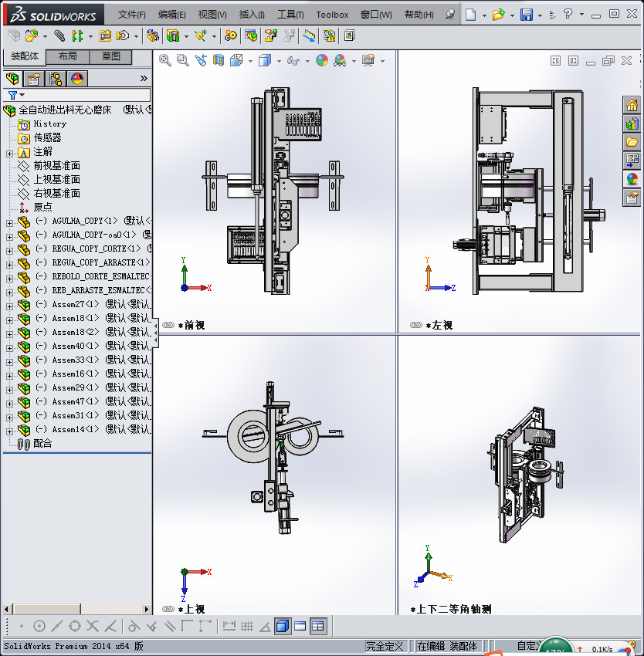Toggle the two view horizontal layout button
Viewport: 644px width, 656px height.
tap(300, 626)
